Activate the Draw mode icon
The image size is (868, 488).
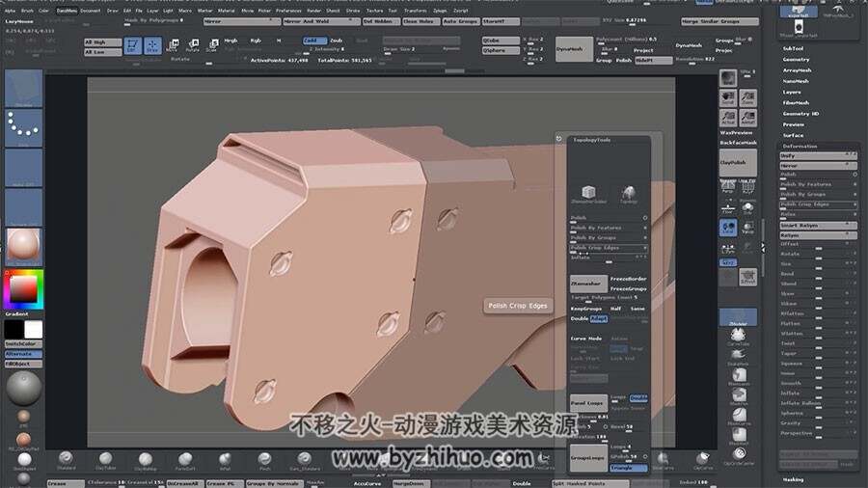[152, 45]
